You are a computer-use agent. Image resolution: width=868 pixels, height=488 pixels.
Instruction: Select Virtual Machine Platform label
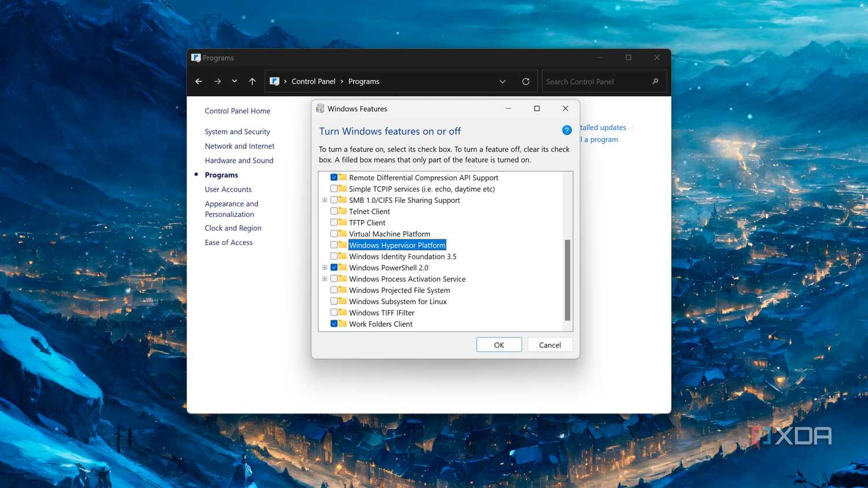tap(389, 234)
